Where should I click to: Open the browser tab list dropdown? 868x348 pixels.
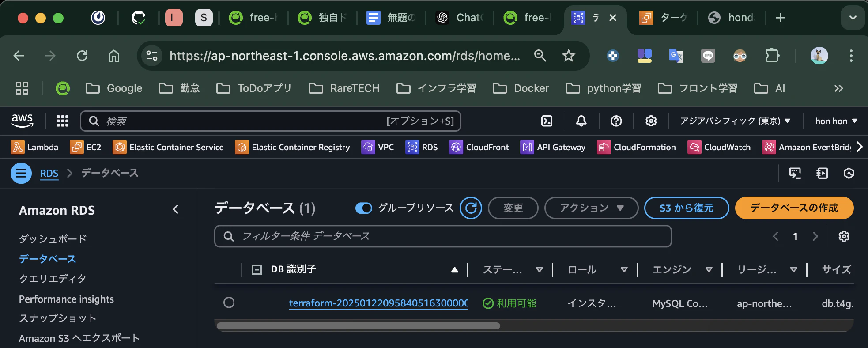click(853, 18)
